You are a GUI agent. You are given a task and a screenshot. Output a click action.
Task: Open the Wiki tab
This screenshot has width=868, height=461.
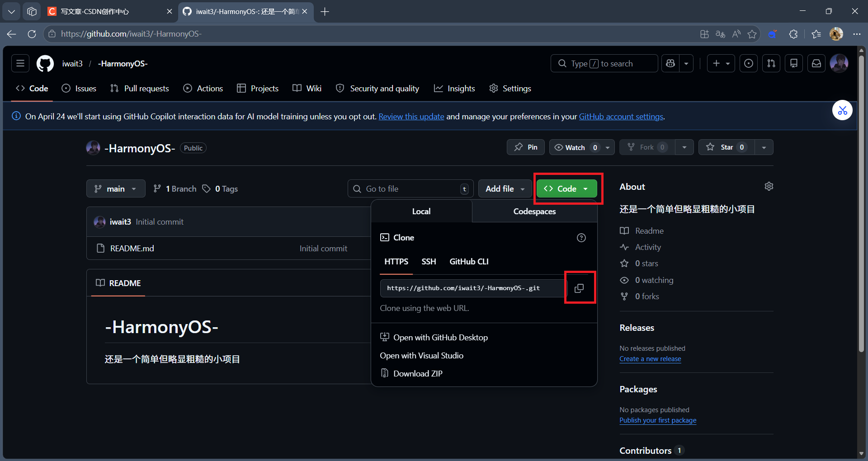(x=307, y=89)
